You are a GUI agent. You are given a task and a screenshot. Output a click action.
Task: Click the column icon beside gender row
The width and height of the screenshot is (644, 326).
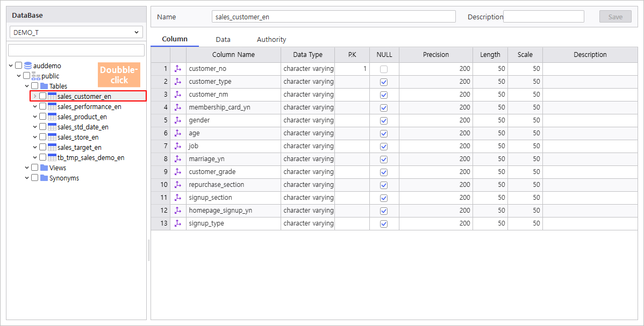[178, 120]
